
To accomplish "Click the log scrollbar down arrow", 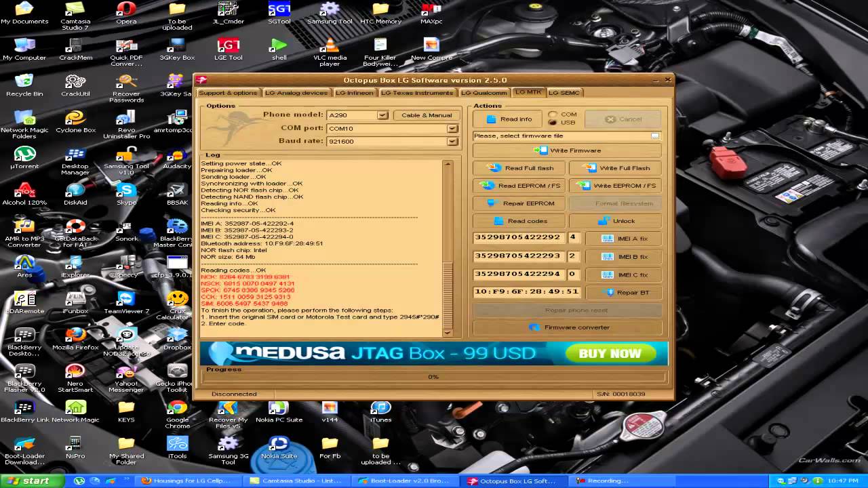I will (448, 332).
